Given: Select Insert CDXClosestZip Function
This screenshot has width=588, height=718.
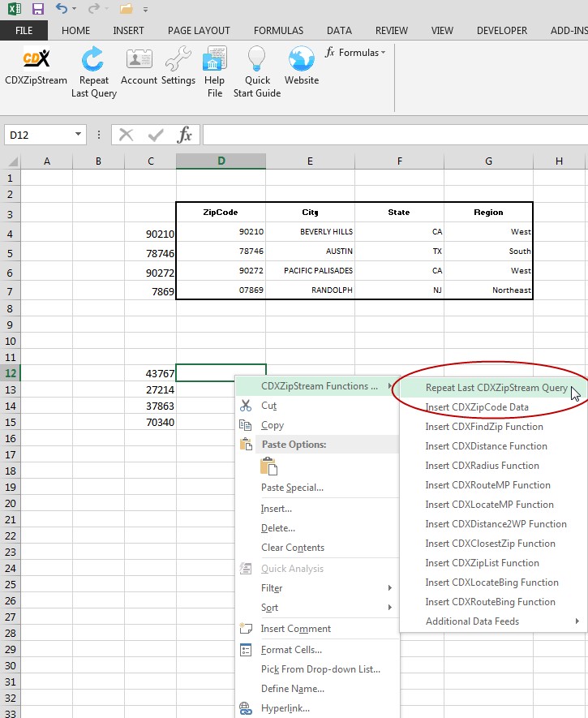Looking at the screenshot, I should coord(493,544).
